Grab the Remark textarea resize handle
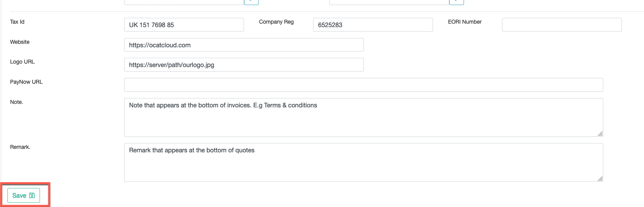Image resolution: width=644 pixels, height=207 pixels. point(600,179)
